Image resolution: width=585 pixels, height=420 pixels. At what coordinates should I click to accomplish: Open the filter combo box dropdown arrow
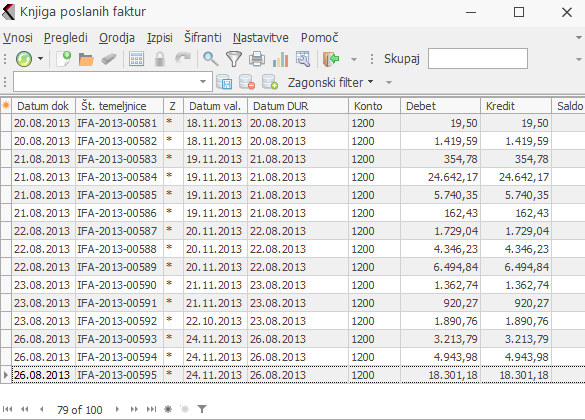tap(203, 82)
